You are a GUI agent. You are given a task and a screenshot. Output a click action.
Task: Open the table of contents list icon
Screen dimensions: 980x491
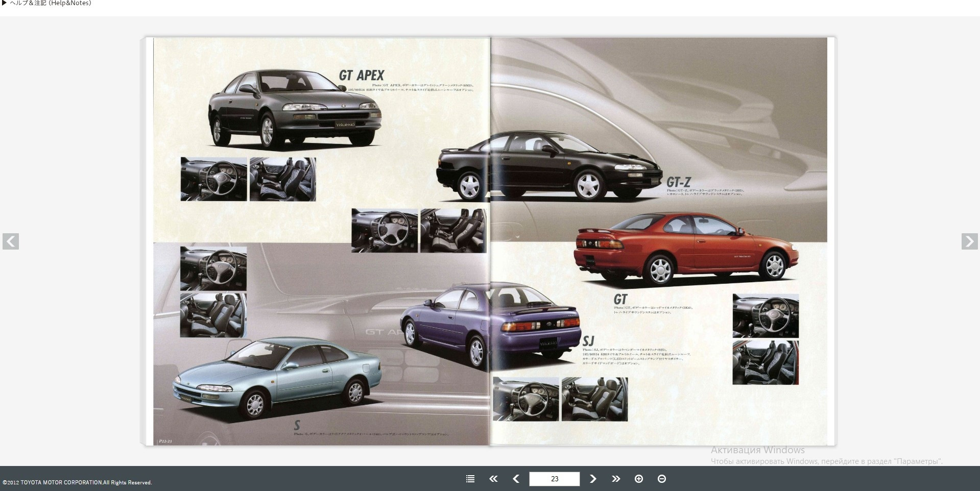470,479
